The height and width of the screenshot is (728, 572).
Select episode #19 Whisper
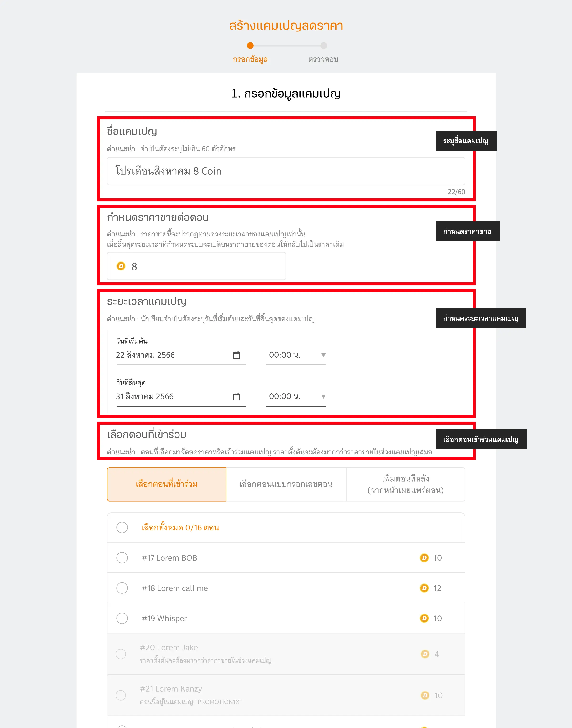[122, 618]
